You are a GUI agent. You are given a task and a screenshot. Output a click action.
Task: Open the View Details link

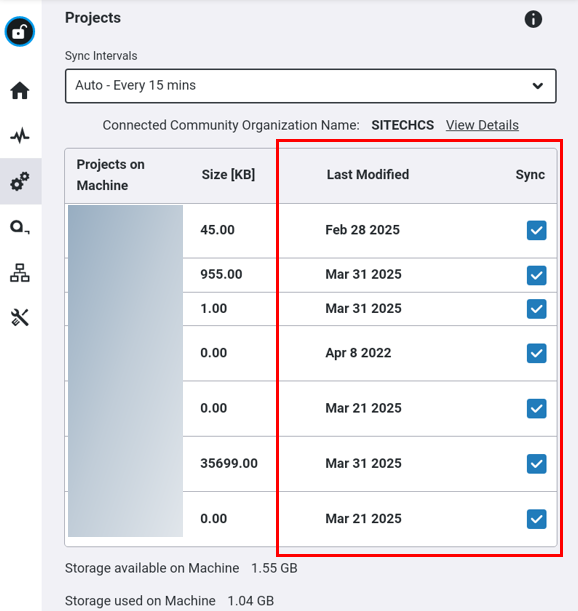tap(482, 125)
